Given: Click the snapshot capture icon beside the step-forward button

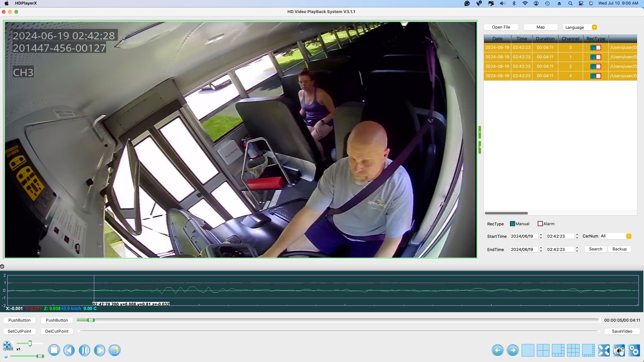Looking at the screenshot, I should click(x=114, y=350).
